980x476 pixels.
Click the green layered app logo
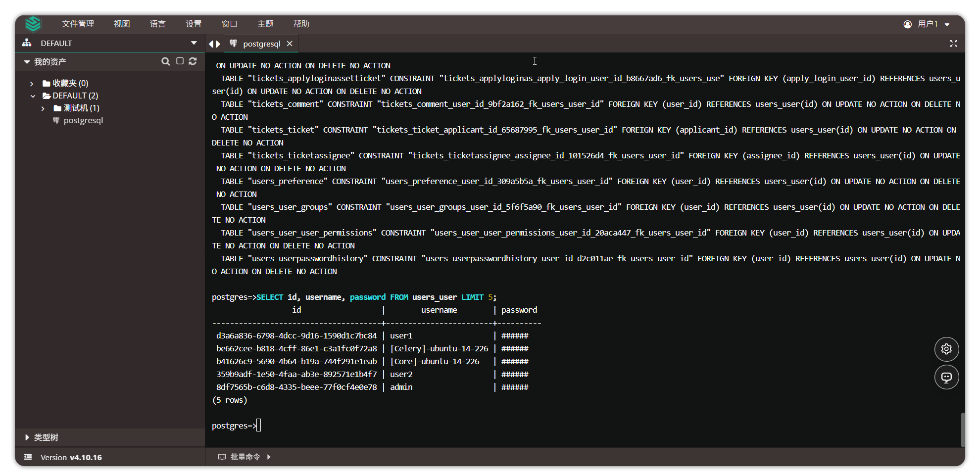(33, 24)
